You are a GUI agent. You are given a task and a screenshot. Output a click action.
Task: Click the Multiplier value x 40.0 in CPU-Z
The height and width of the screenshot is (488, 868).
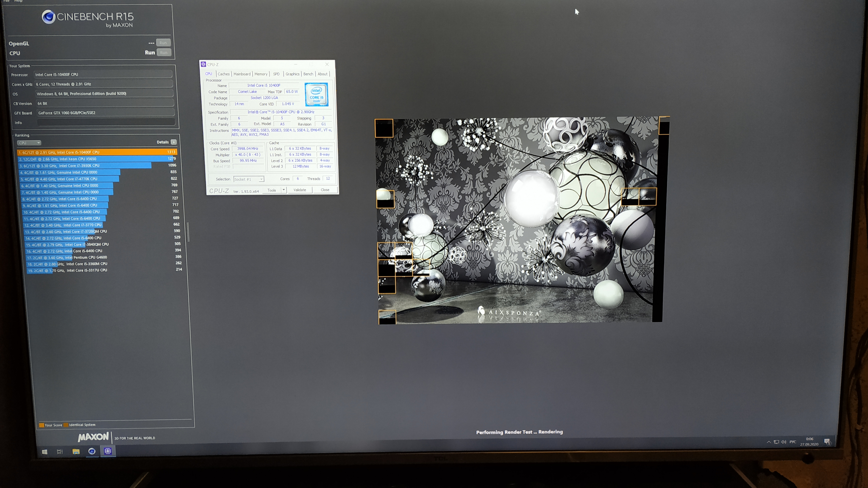[248, 155]
